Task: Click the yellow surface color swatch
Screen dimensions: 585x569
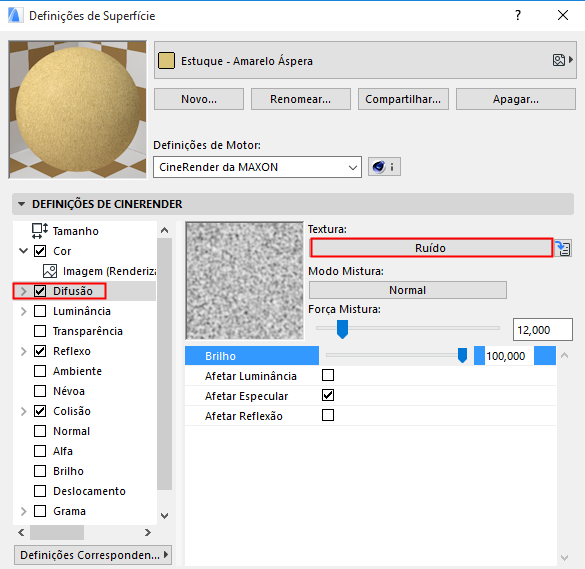Action: pyautogui.click(x=166, y=60)
